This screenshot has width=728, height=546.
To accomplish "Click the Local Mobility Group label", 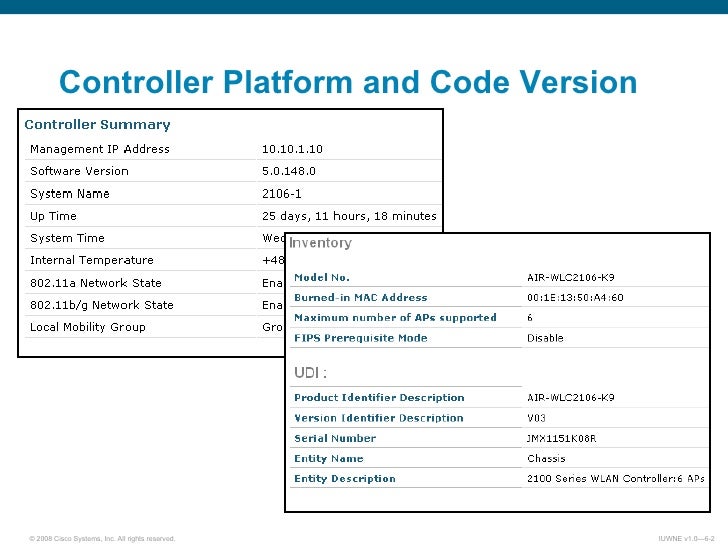I will coord(88,327).
